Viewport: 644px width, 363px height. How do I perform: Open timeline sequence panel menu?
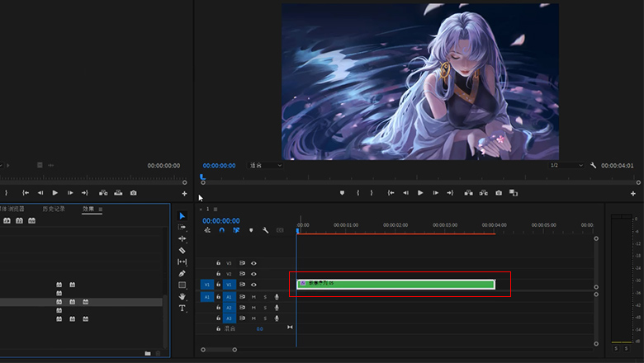coord(215,210)
